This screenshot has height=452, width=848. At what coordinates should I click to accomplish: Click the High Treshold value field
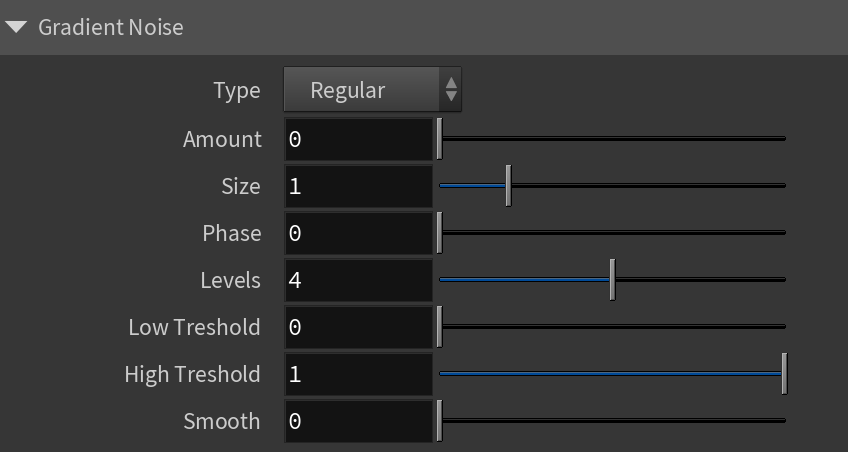[x=359, y=375]
